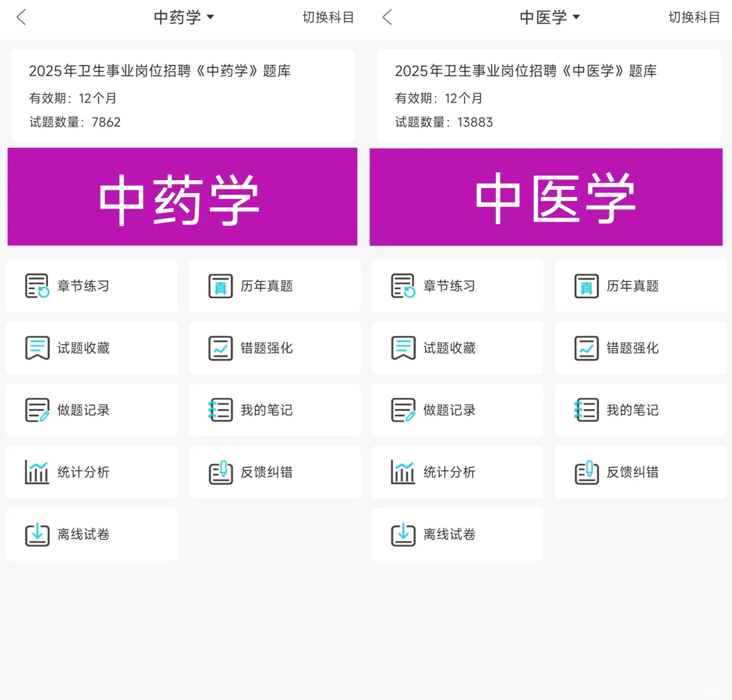The image size is (732, 700).
Task: Open 统计分析 chart icon in 中药学 screen
Action: coord(38,472)
